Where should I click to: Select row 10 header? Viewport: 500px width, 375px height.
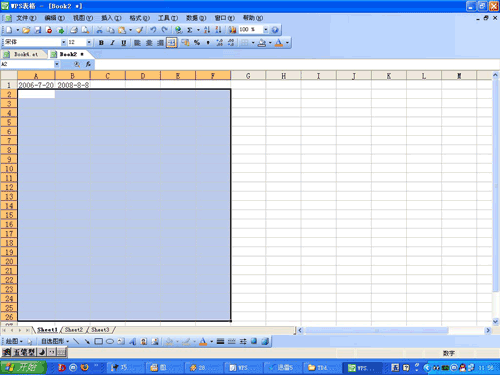coord(9,168)
